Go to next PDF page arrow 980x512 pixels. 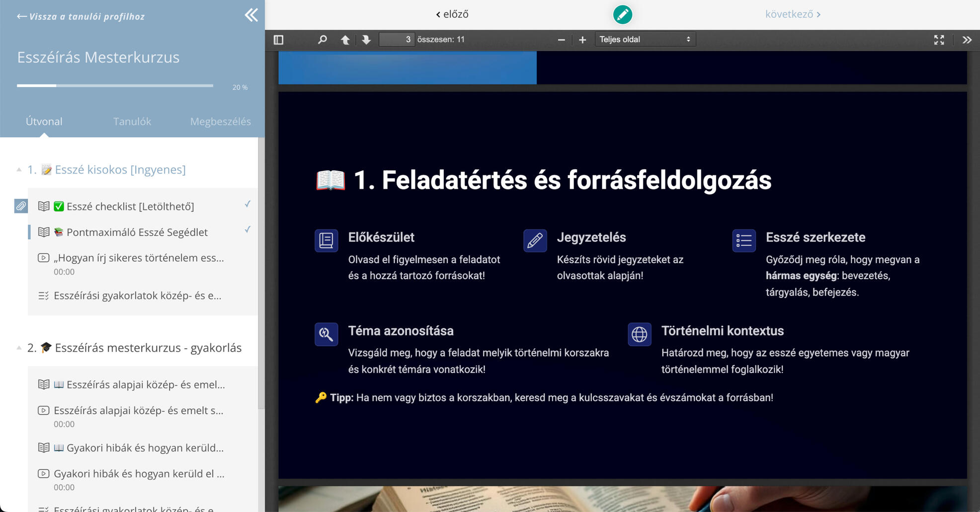tap(366, 40)
